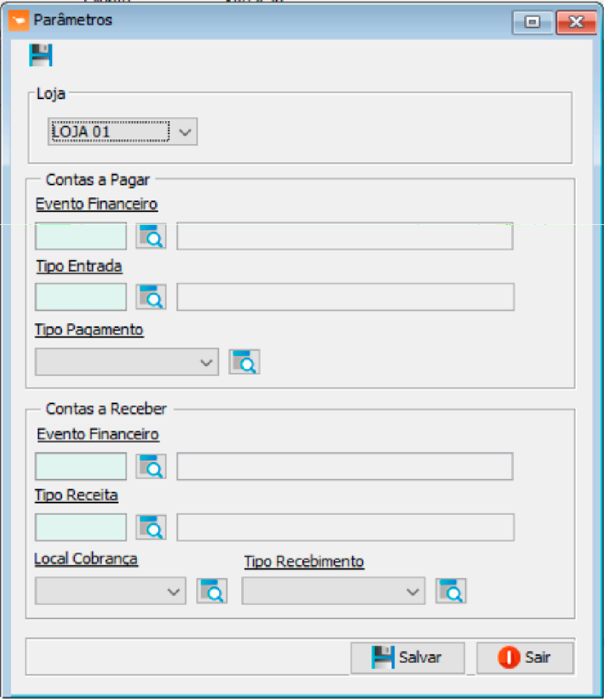Close the Parâmetros window

pos(576,22)
